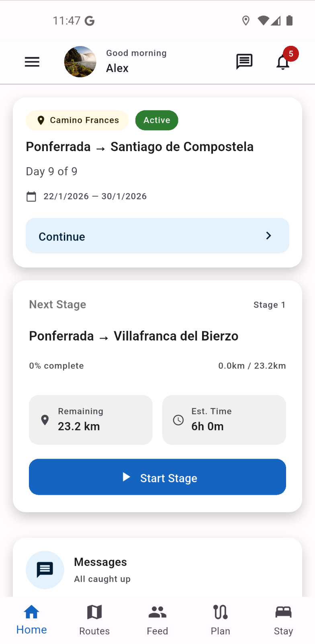Expand trip using the Continue chevron arrow
315x644 pixels.
[x=269, y=236]
